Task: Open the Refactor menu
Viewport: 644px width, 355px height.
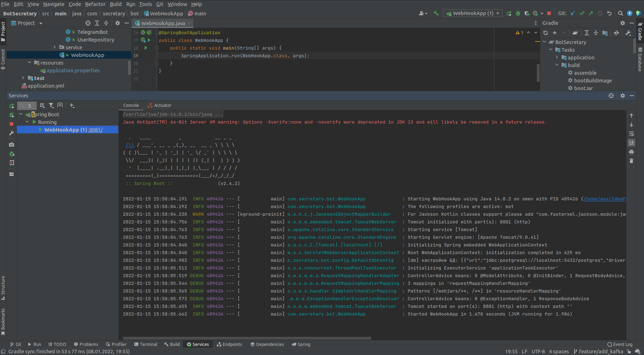Action: 95,4
